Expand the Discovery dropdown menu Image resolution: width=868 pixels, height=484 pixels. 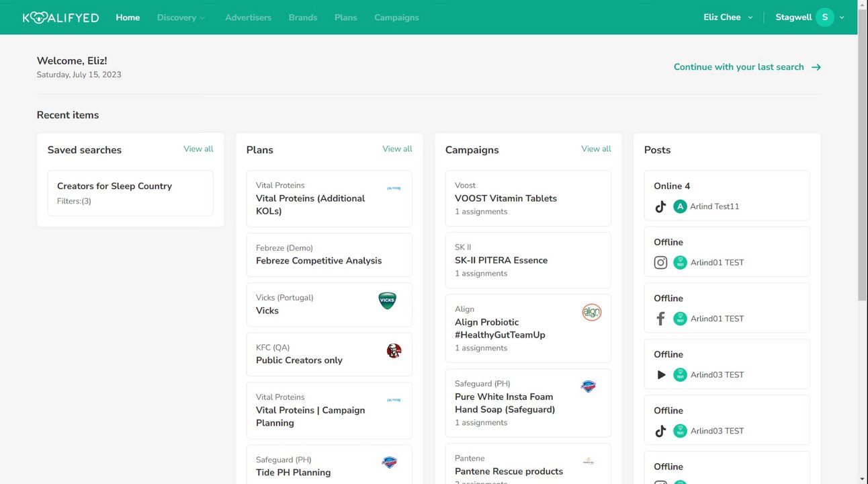tap(181, 17)
